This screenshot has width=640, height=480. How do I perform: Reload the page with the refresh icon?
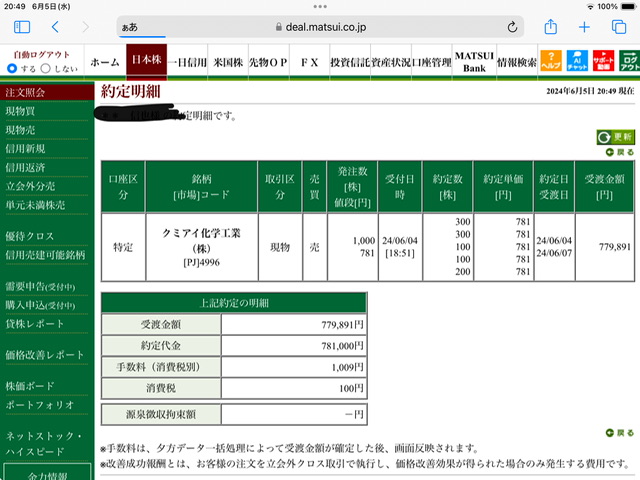coord(512,27)
